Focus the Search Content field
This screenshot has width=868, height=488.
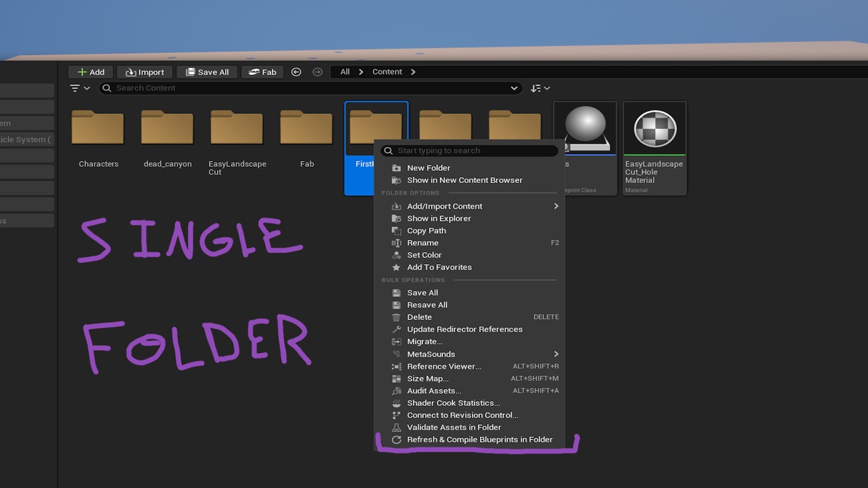[x=311, y=88]
